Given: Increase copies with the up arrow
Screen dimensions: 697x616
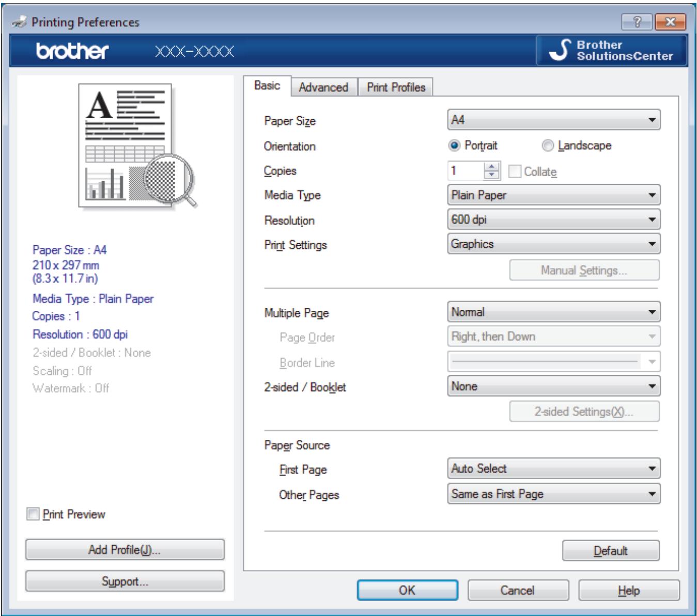Looking at the screenshot, I should tap(492, 167).
